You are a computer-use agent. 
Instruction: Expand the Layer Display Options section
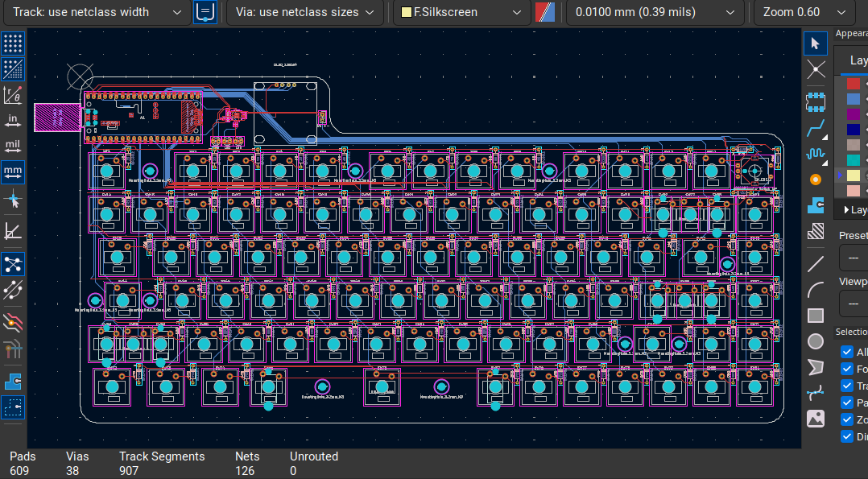[x=846, y=209]
